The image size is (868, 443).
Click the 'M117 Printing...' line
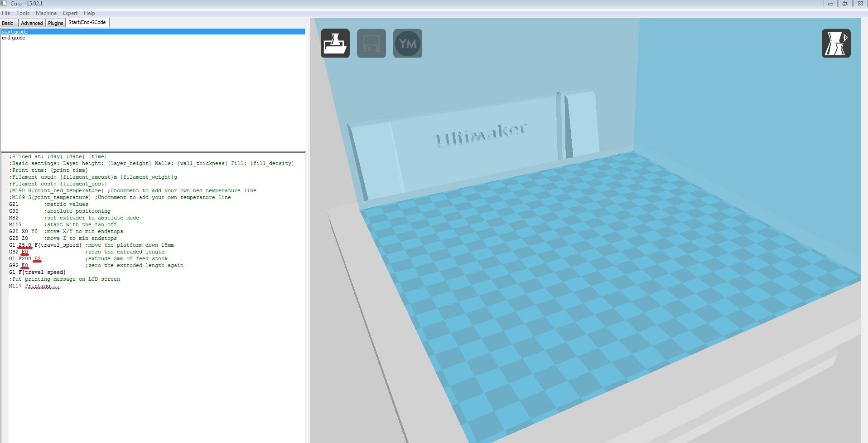(34, 286)
